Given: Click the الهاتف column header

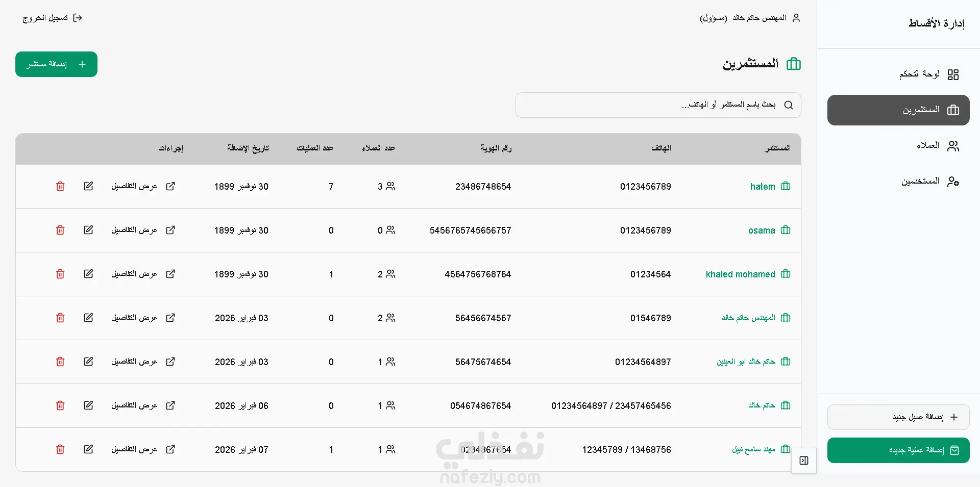Looking at the screenshot, I should pos(661,148).
